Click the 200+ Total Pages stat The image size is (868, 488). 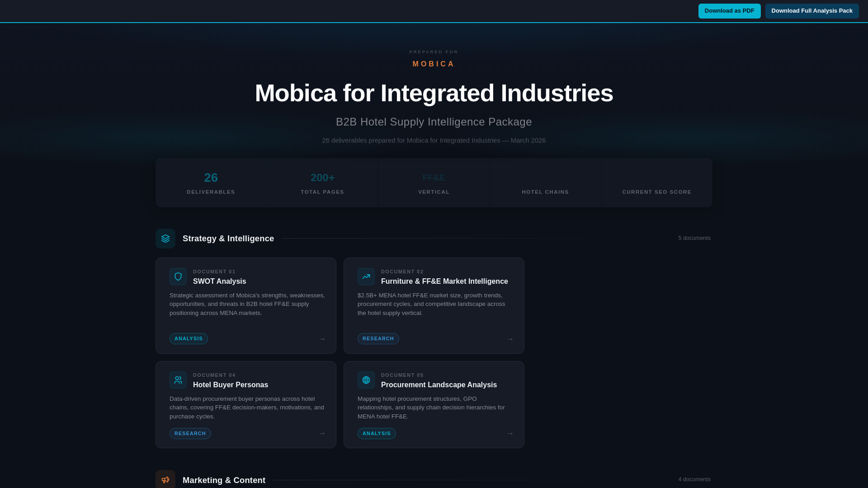322,183
